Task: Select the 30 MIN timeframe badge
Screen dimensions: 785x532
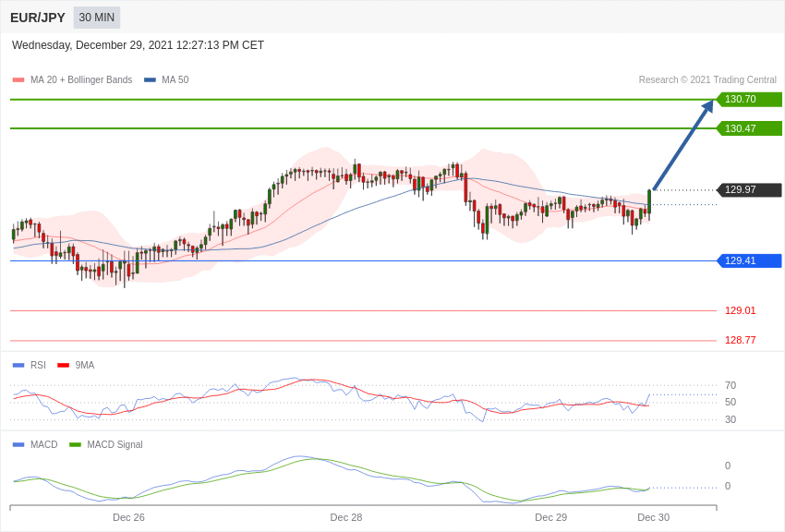Action: [x=97, y=18]
